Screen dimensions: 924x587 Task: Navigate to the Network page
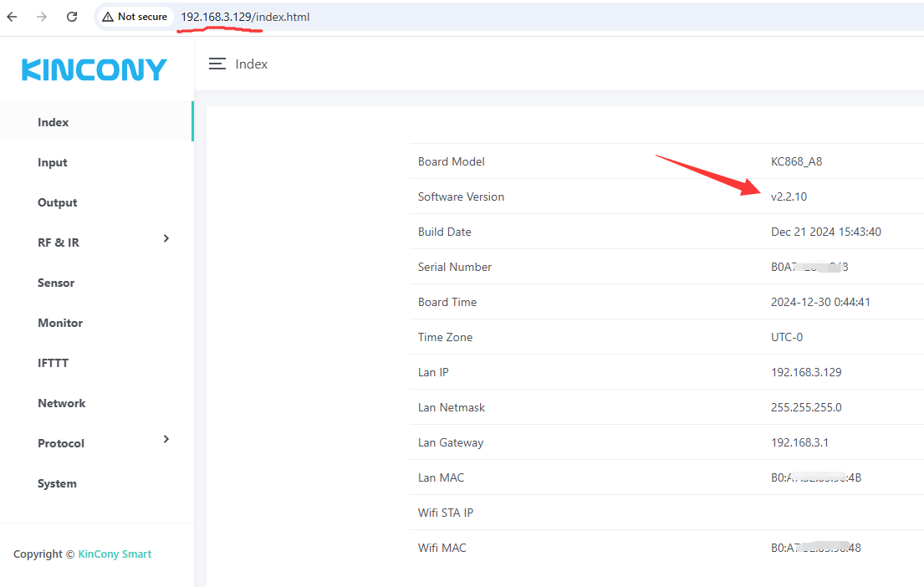[x=62, y=403]
